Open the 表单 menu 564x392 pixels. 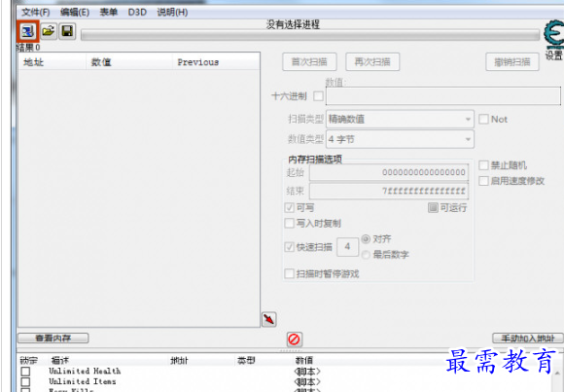coord(108,13)
